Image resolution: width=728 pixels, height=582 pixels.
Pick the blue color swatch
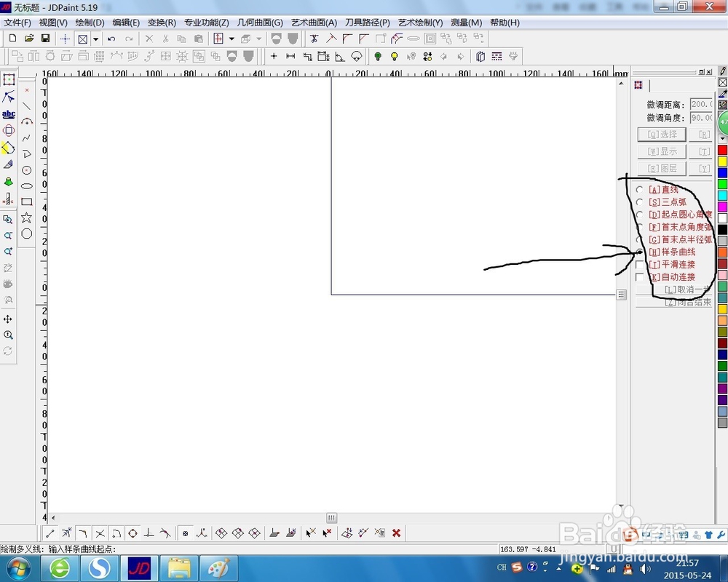(x=722, y=172)
